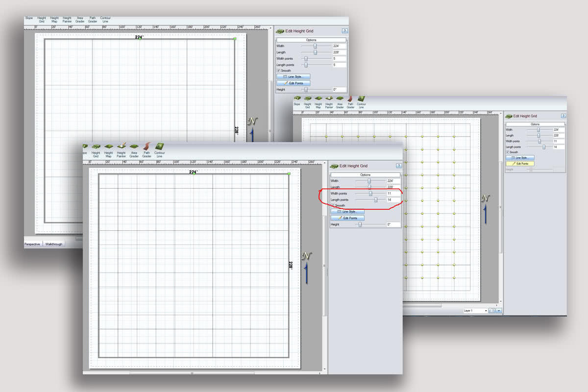
Task: Collapse Options header in front window panel
Action: click(365, 175)
